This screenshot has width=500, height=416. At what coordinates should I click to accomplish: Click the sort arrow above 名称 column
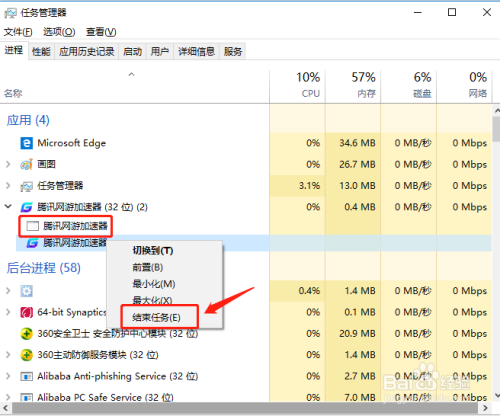(x=131, y=74)
